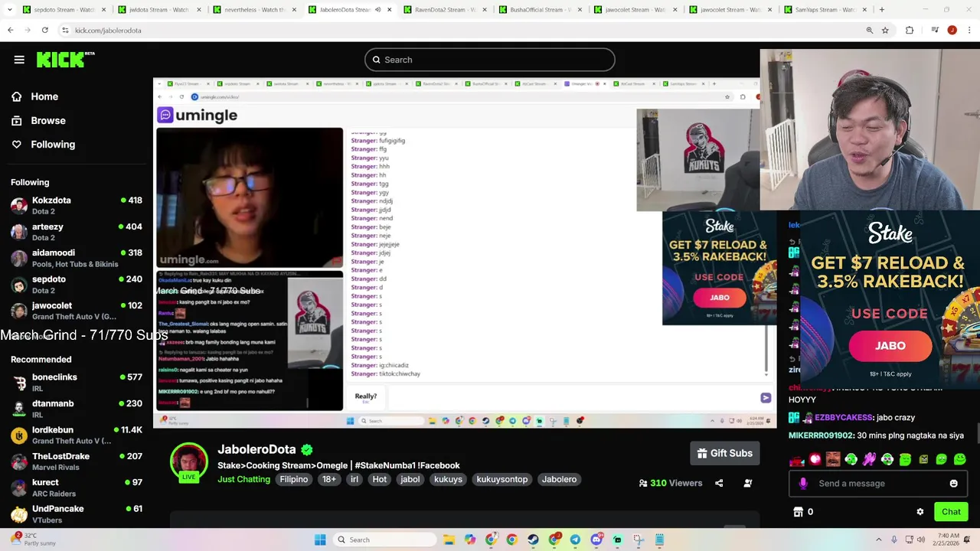This screenshot has height=551, width=980.
Task: Open Telegram from the taskbar
Action: 575,540
